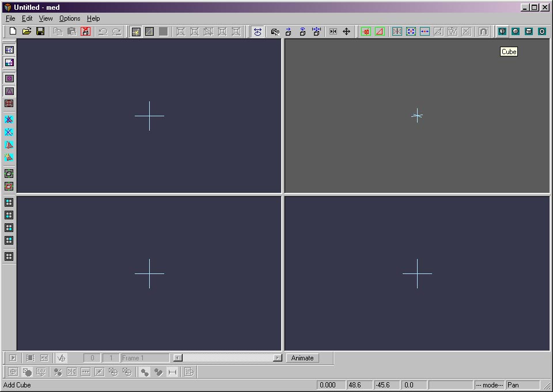Click the black mirror arrows icon
The width and height of the screenshot is (553, 392).
pyautogui.click(x=333, y=32)
